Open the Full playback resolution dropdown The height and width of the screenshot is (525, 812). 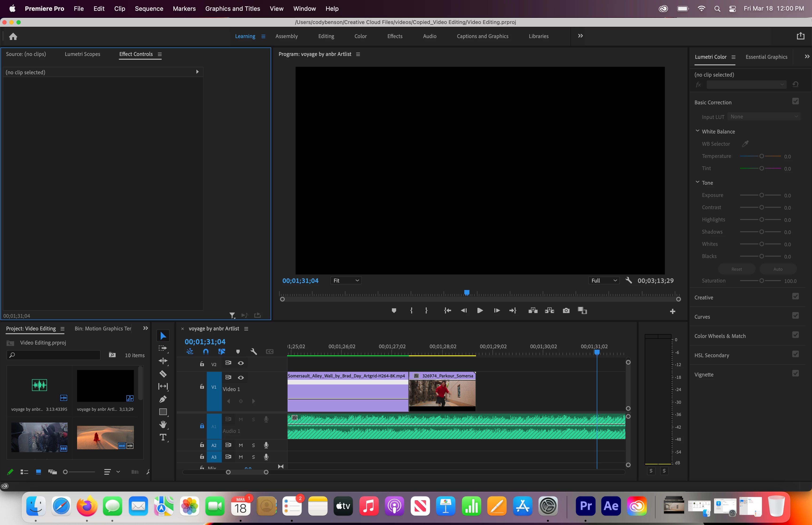pyautogui.click(x=604, y=281)
